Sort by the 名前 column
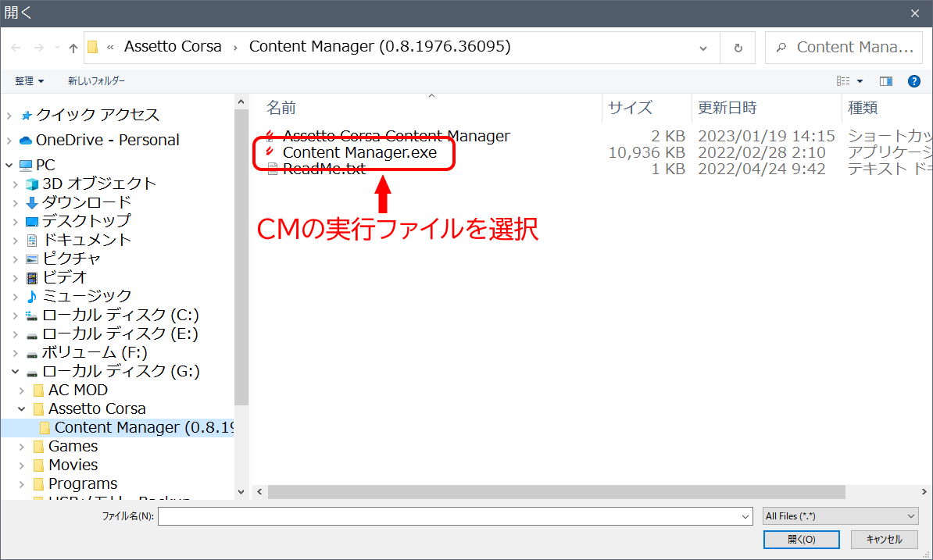The image size is (933, 560). click(281, 108)
